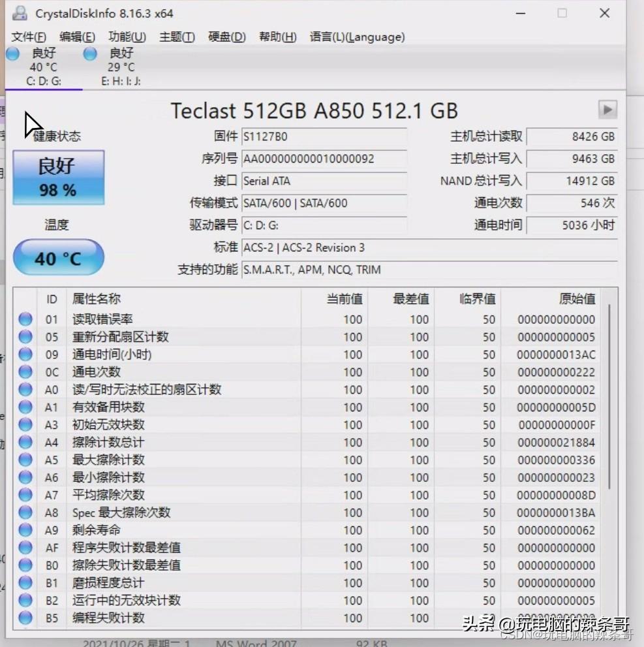Viewport: 644px width, 647px height.
Task: Click status orb of attribute A9 剩余寿命
Action: click(x=25, y=529)
